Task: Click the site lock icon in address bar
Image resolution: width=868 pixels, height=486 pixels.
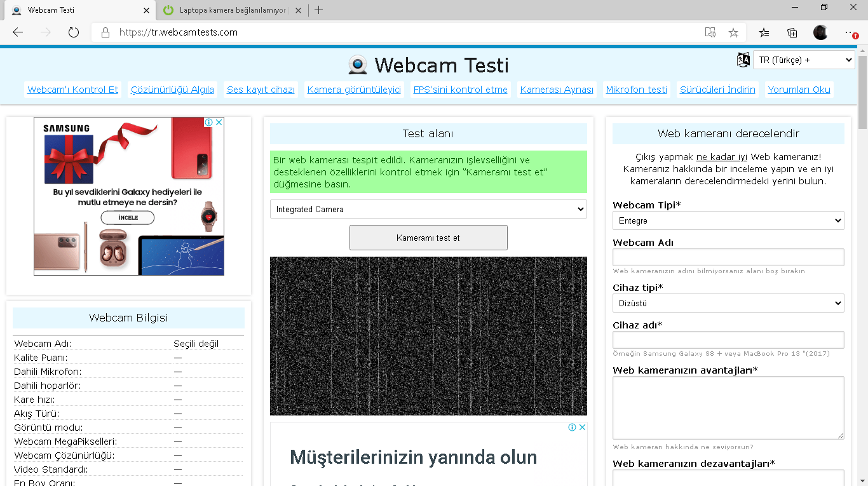Action: tap(105, 32)
